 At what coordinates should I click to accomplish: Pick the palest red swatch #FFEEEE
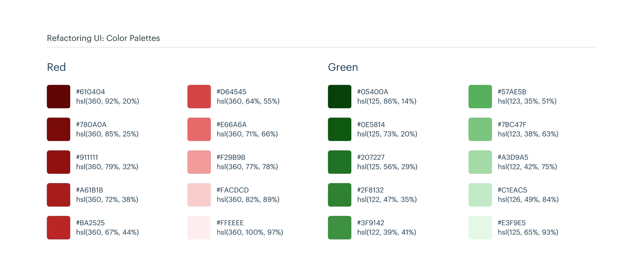[199, 227]
